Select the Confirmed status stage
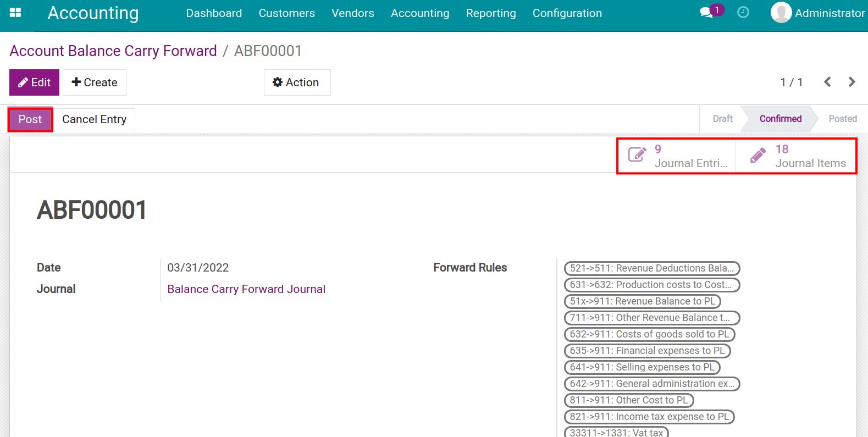Viewport: 868px width, 437px height. pos(781,119)
